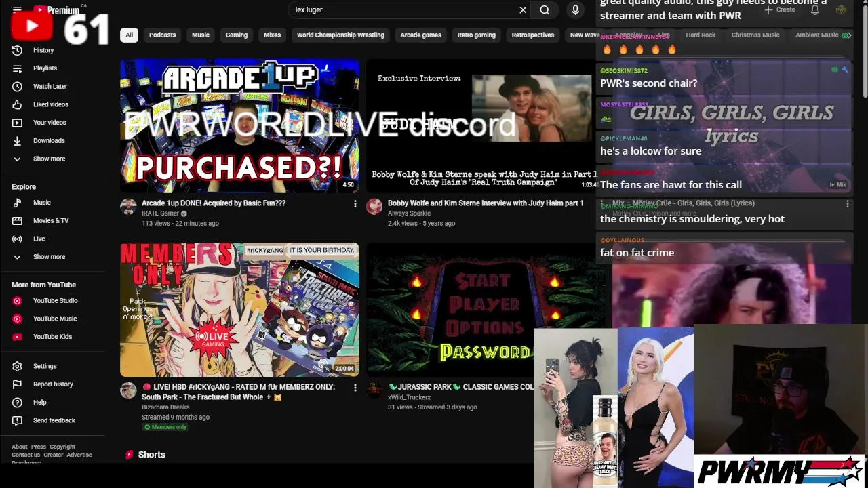Open options menu for South Park stream

pos(355,388)
